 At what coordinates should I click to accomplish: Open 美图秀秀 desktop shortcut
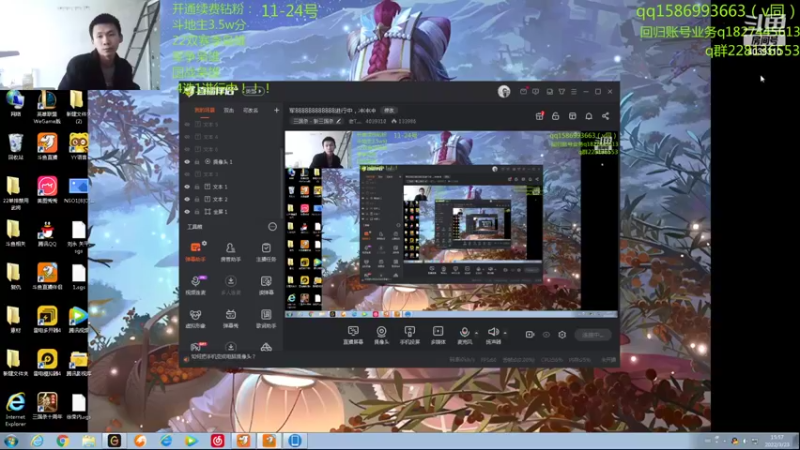(x=47, y=190)
